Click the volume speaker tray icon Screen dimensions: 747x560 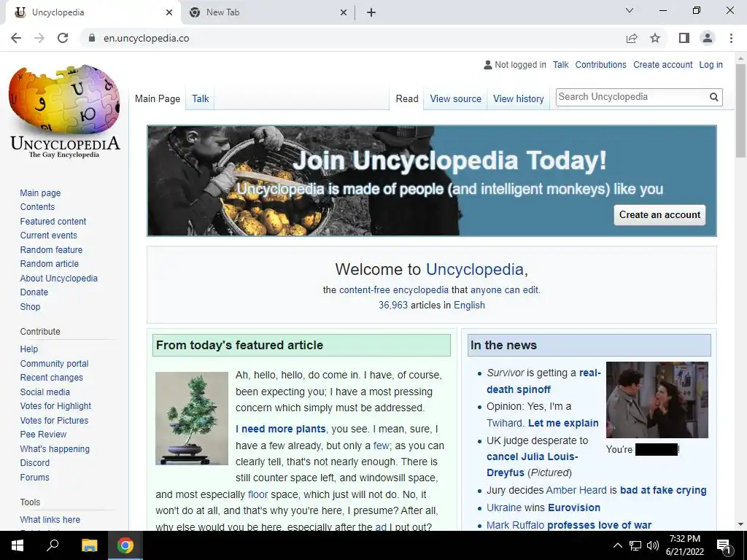pos(653,545)
